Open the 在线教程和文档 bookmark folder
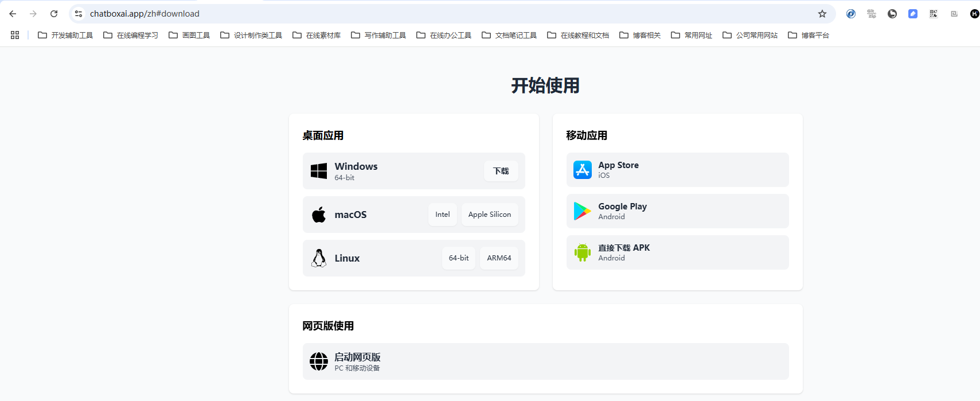The image size is (980, 401). (578, 35)
